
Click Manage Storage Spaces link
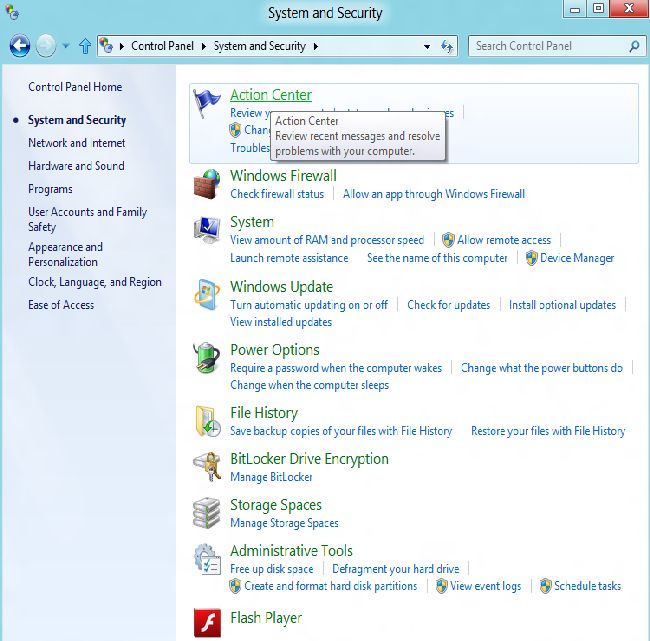point(284,523)
